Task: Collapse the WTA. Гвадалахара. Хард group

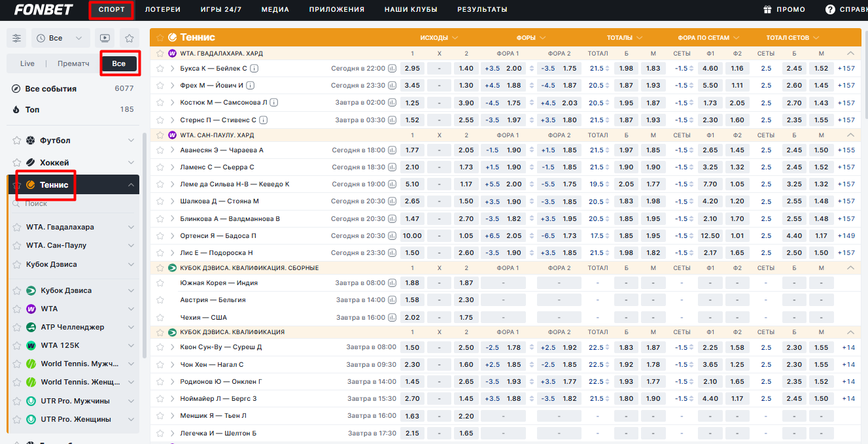Action: [850, 53]
